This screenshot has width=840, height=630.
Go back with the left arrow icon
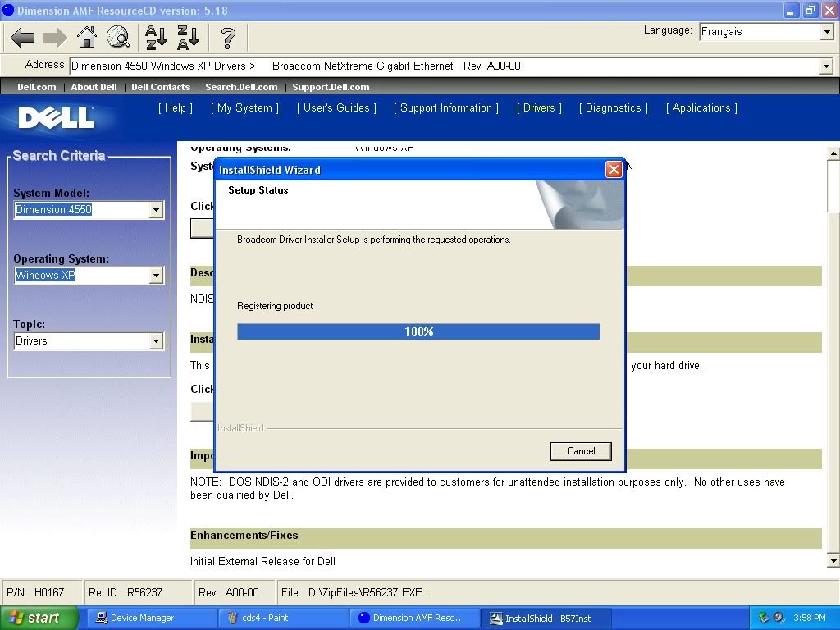click(x=22, y=38)
